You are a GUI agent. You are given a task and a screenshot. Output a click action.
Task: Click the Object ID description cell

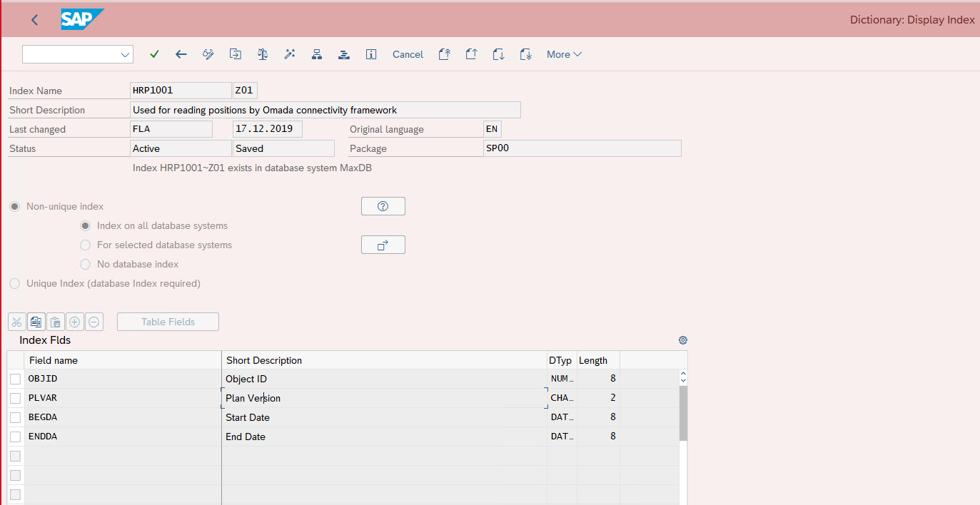click(385, 379)
